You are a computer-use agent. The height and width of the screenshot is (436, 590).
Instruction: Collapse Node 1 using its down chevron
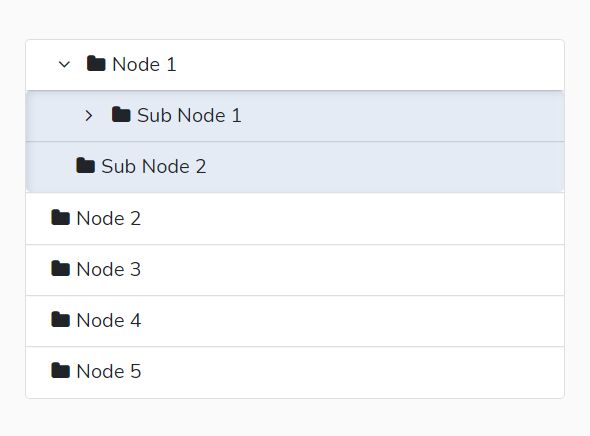pos(64,64)
